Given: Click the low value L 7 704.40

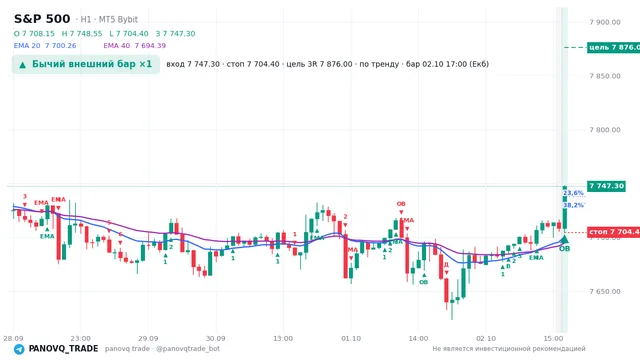Looking at the screenshot, I should click(129, 34).
